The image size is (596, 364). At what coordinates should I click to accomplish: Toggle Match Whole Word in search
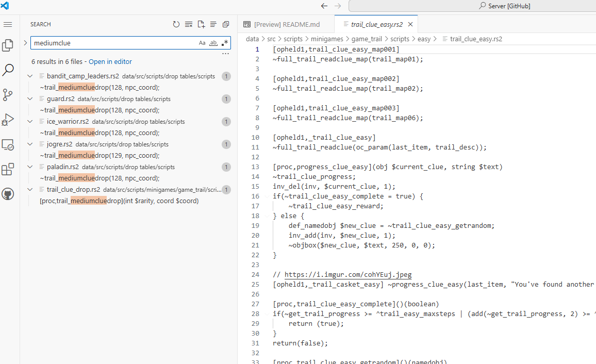tap(213, 43)
